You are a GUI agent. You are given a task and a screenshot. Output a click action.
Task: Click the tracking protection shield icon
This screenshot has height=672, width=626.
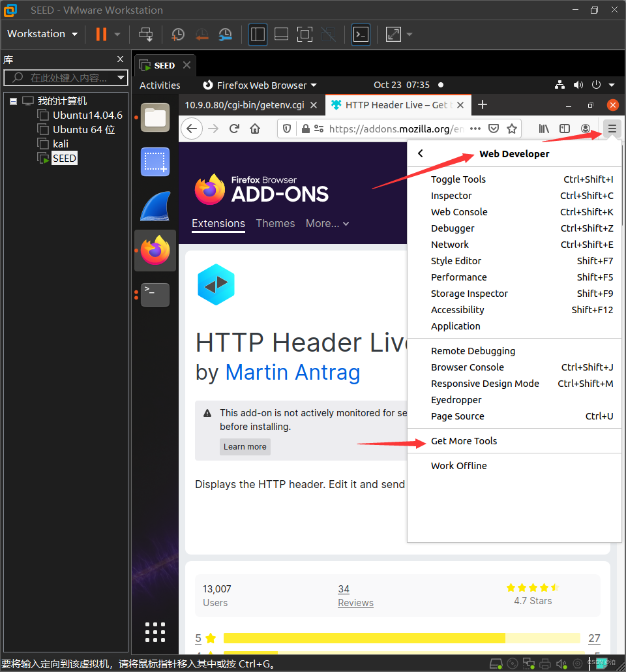pos(287,129)
